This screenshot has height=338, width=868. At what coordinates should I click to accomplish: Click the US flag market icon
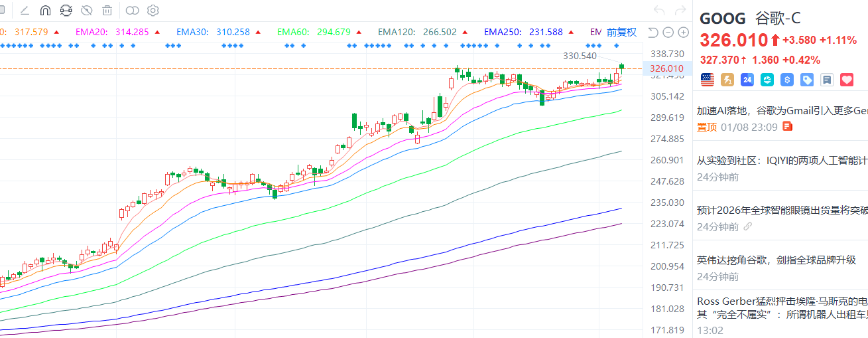[707, 80]
